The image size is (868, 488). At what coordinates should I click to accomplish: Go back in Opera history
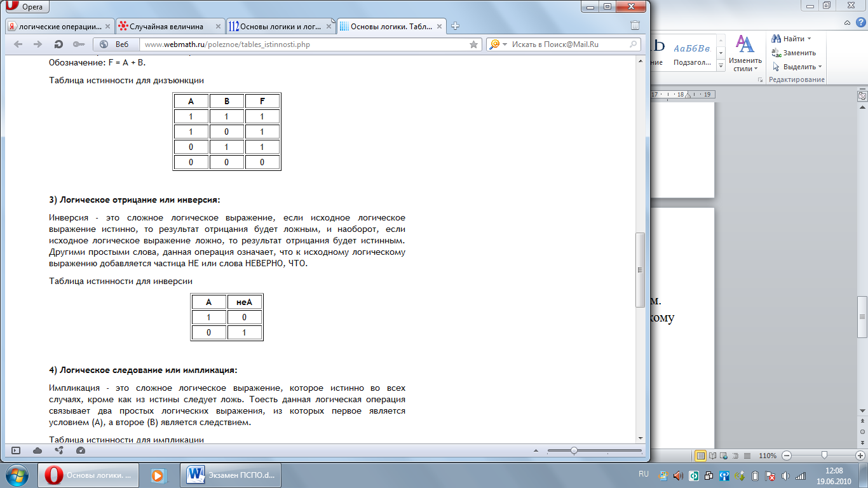[x=18, y=44]
